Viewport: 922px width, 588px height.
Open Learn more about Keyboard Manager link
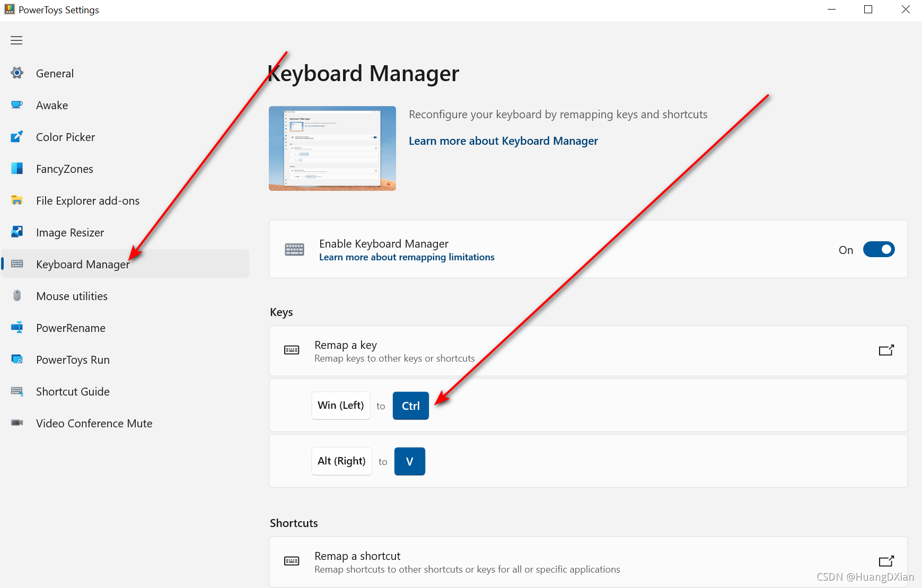tap(503, 141)
